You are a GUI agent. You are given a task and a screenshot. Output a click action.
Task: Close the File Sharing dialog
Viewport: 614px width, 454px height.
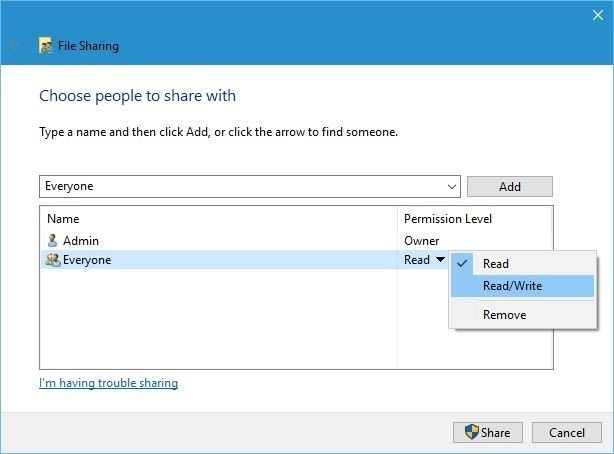[598, 14]
